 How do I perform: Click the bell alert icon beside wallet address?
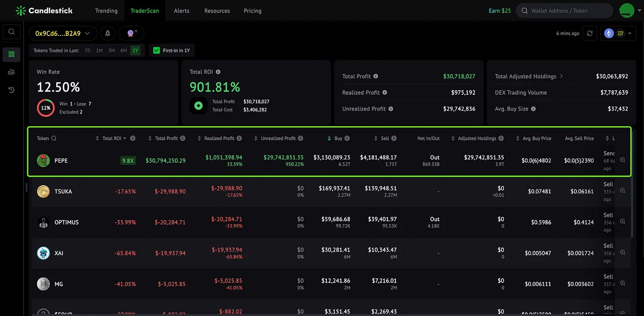tap(108, 33)
